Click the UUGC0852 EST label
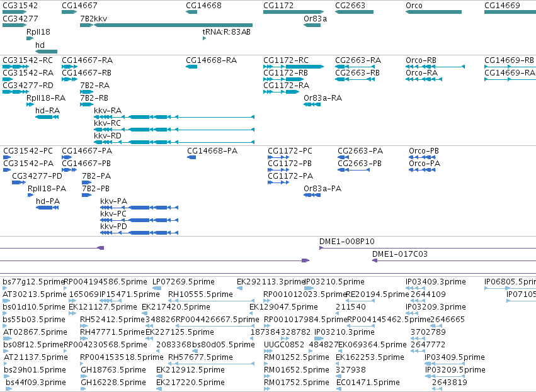 tap(284, 345)
